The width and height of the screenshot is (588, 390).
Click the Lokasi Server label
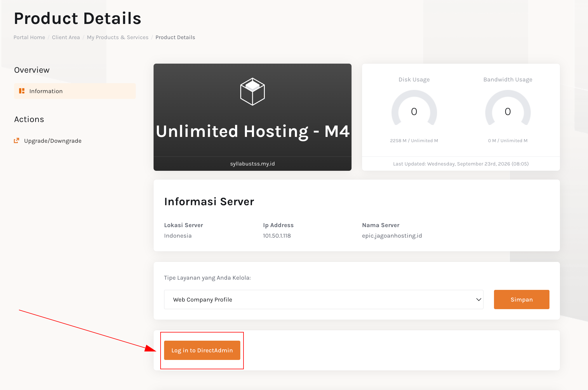click(x=183, y=225)
